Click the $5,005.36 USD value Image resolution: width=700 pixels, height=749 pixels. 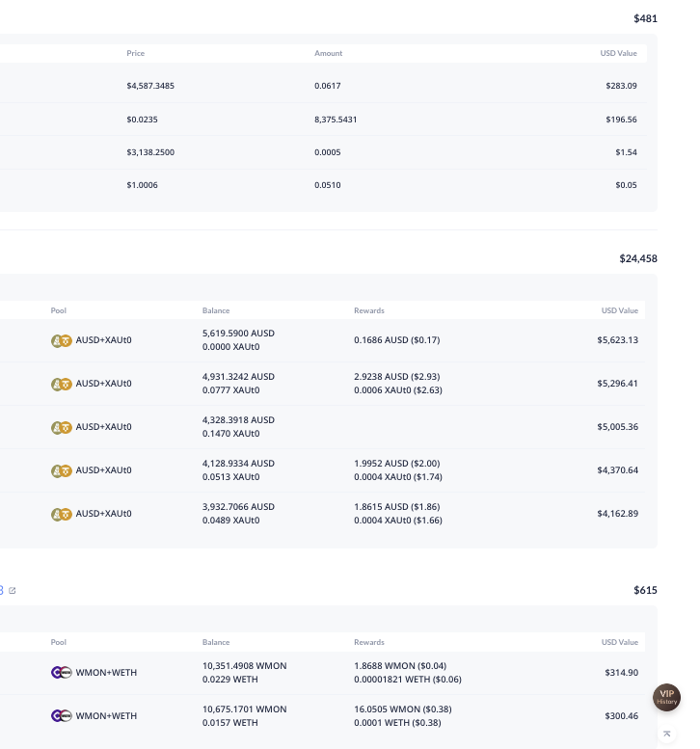617,427
